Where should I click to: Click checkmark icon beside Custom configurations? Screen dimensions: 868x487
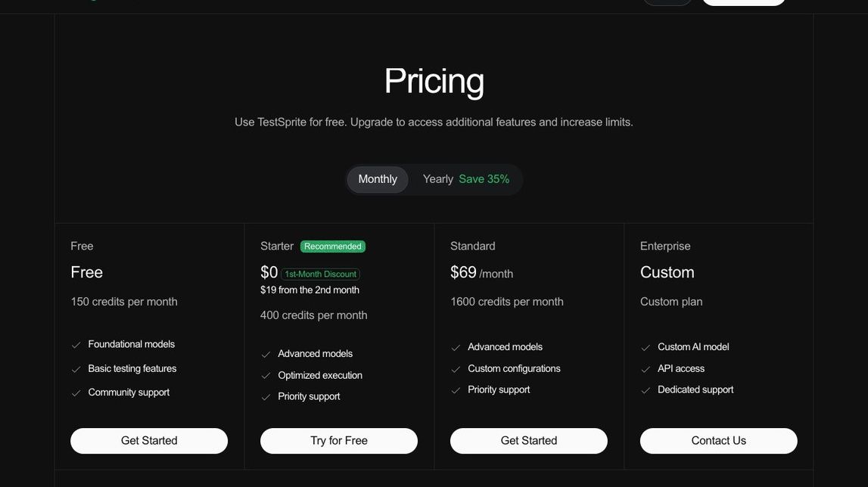(x=456, y=369)
